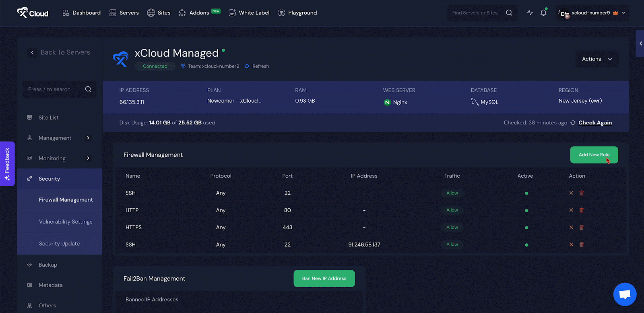Image resolution: width=644 pixels, height=313 pixels.
Task: Expand the Management submenu chevron
Action: (88, 138)
